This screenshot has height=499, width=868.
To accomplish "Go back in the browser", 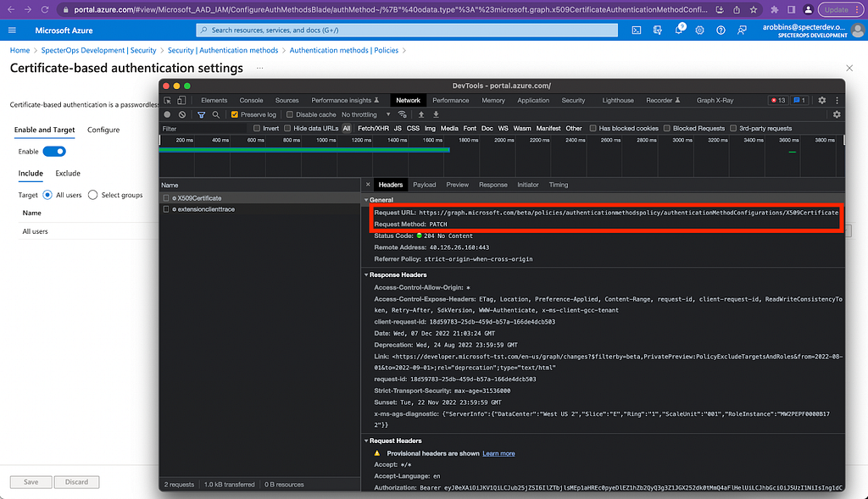I will pos(11,9).
